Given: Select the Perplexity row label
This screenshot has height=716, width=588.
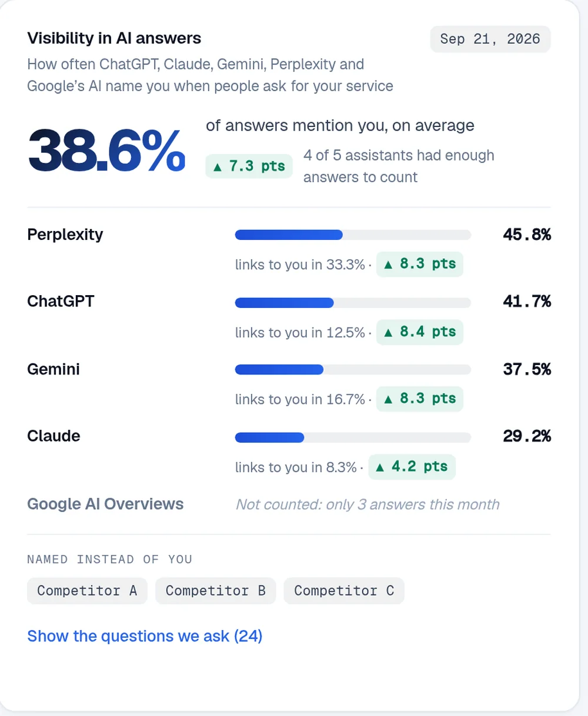Looking at the screenshot, I should coord(65,235).
